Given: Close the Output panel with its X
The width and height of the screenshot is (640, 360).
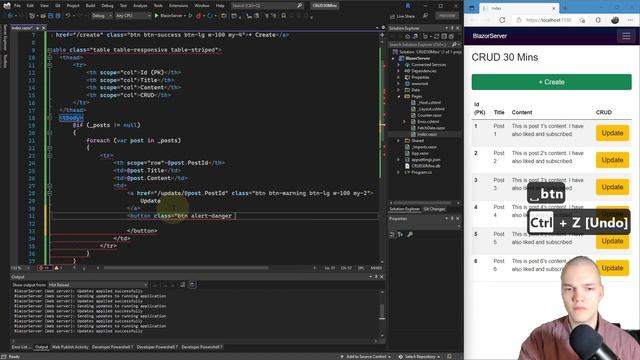Looking at the screenshot, I should click(x=382, y=277).
